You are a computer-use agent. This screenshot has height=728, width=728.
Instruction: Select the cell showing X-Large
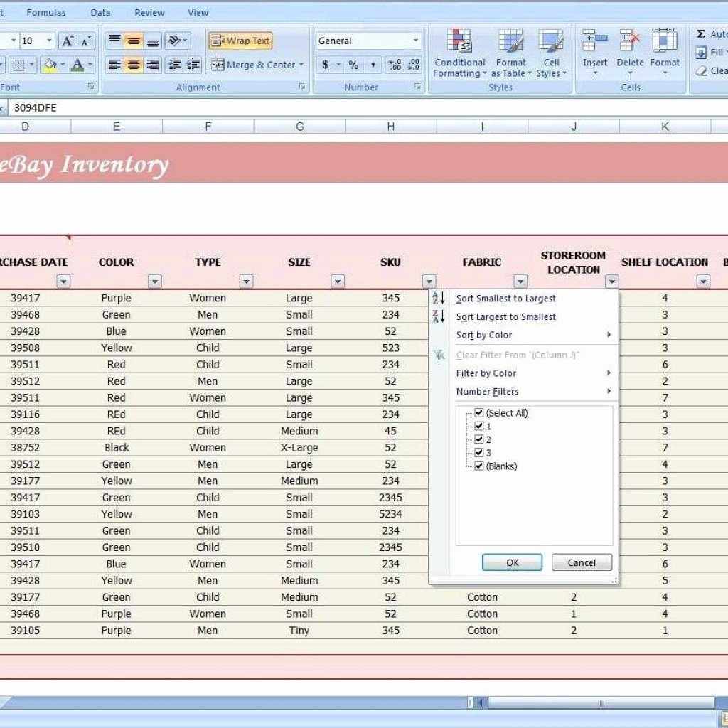pos(299,448)
